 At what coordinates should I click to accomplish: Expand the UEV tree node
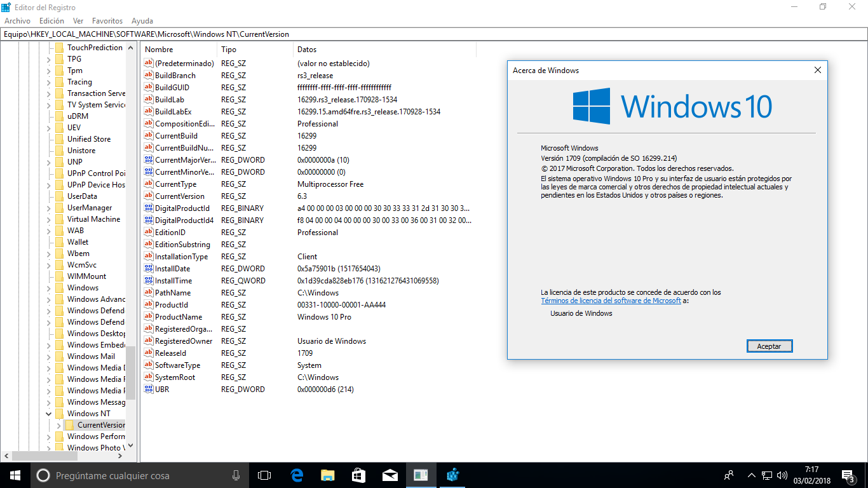pyautogui.click(x=49, y=128)
